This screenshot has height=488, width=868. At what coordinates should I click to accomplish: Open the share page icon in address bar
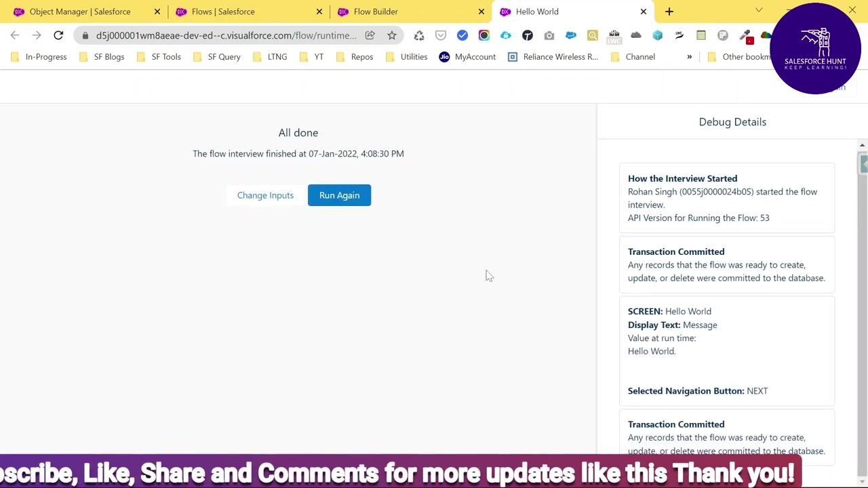coord(370,35)
